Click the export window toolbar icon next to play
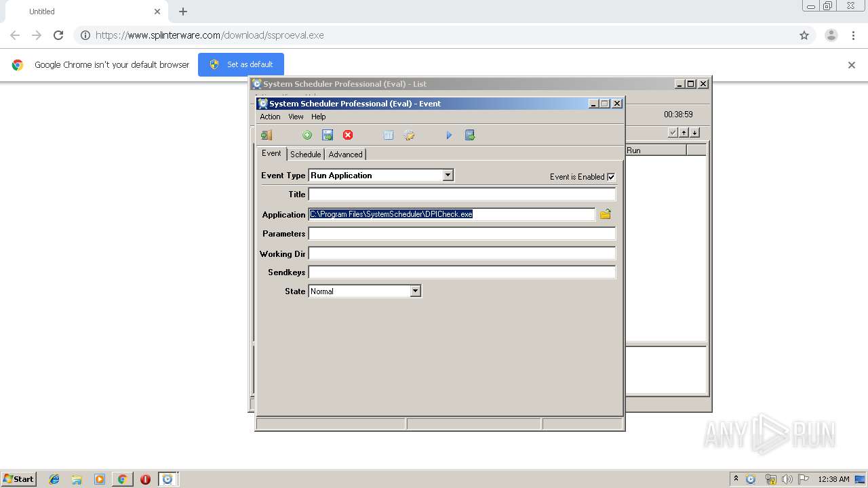 [470, 135]
